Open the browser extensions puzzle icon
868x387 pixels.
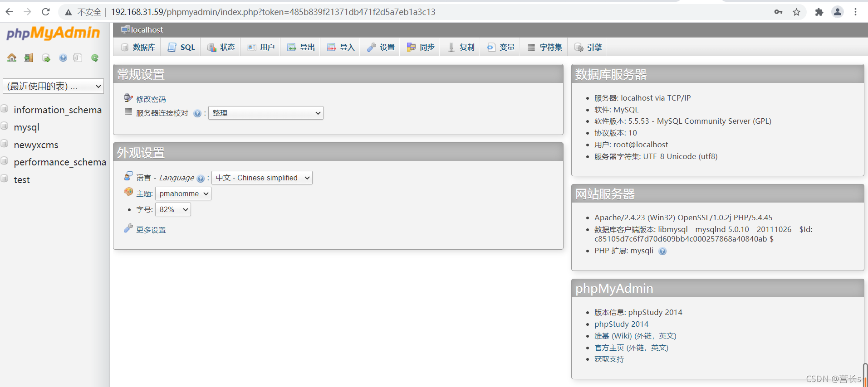click(x=819, y=12)
